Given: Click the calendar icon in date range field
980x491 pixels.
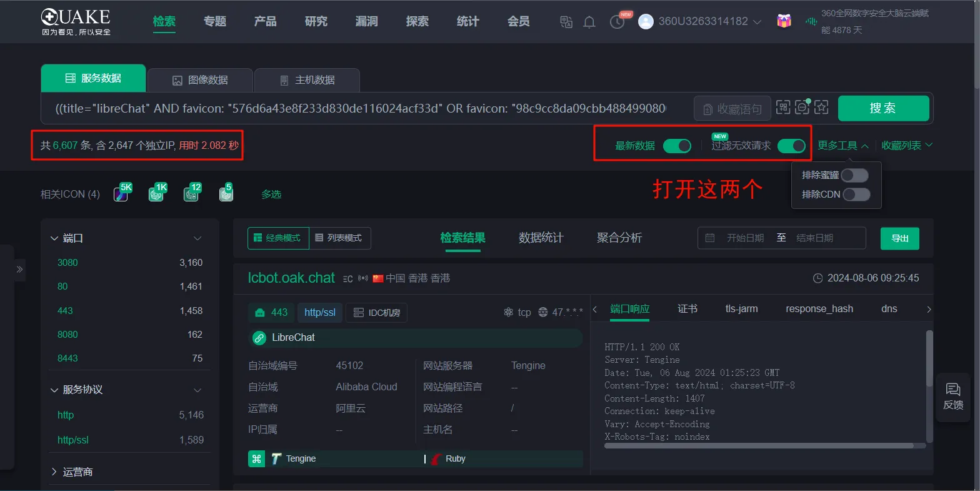Looking at the screenshot, I should pyautogui.click(x=710, y=238).
